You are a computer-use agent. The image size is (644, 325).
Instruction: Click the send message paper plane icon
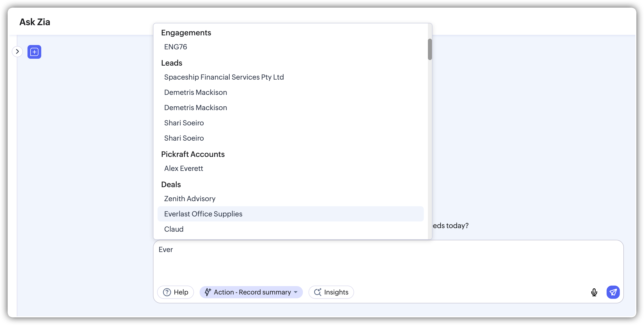pyautogui.click(x=613, y=292)
